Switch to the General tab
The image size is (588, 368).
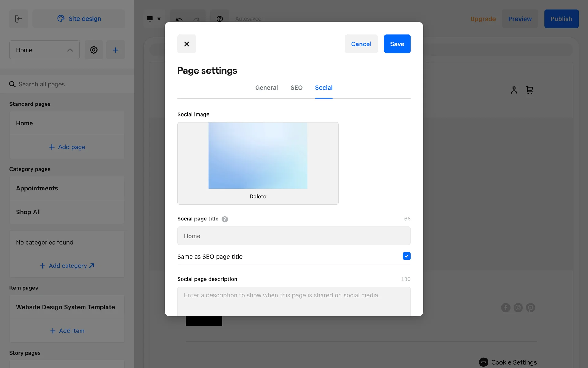[x=266, y=88]
